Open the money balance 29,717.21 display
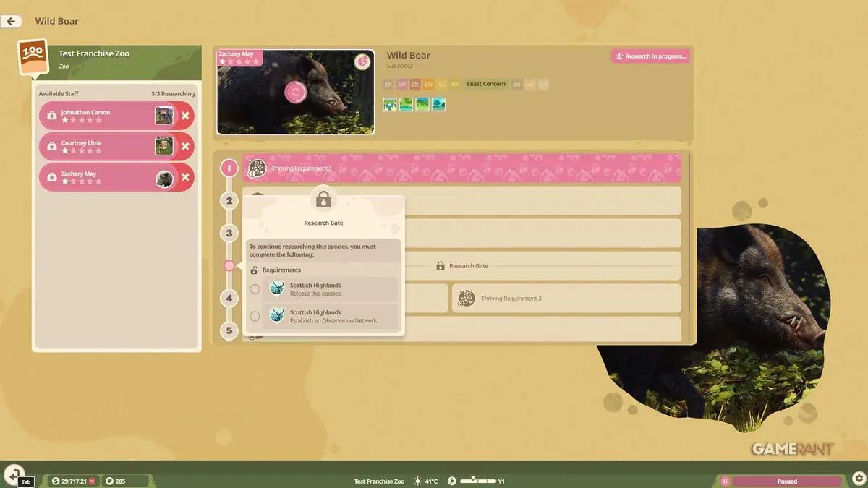Image resolution: width=868 pixels, height=488 pixels. pyautogui.click(x=72, y=481)
